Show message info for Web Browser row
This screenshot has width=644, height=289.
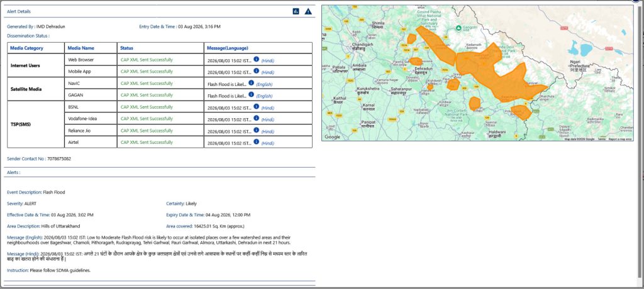257,60
